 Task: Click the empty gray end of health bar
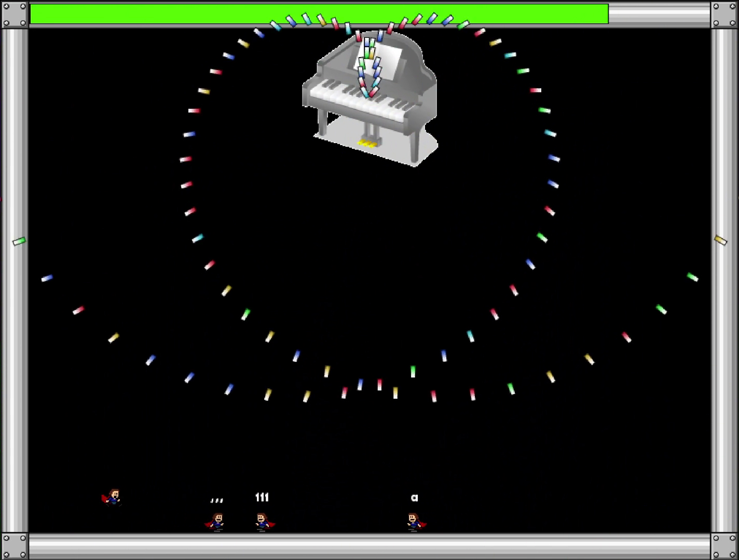click(659, 14)
